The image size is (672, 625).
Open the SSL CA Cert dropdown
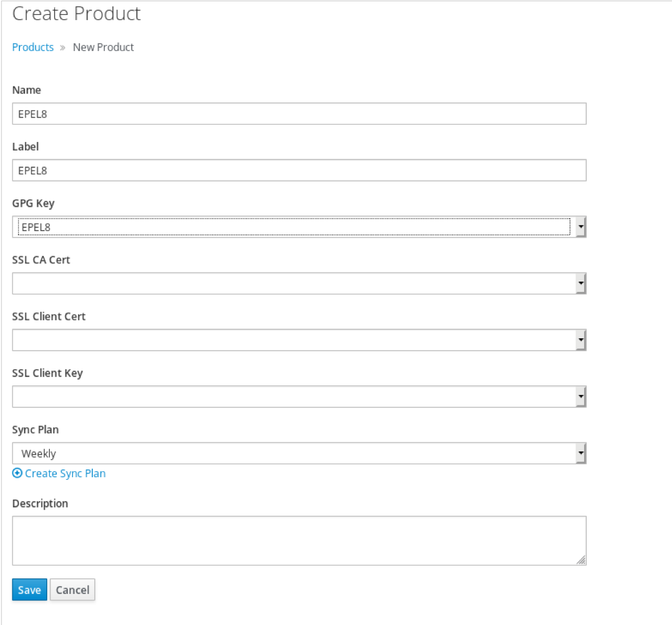click(297, 283)
